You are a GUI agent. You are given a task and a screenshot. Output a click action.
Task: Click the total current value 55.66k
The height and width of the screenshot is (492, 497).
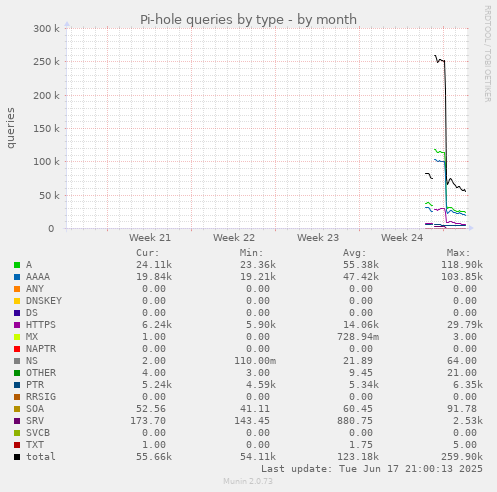click(154, 457)
